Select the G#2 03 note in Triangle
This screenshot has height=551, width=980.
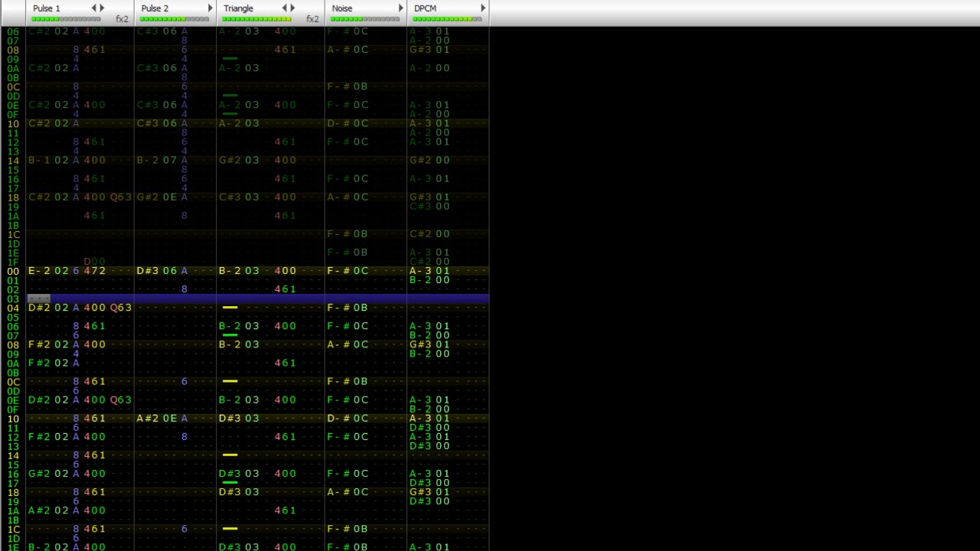coord(239,160)
